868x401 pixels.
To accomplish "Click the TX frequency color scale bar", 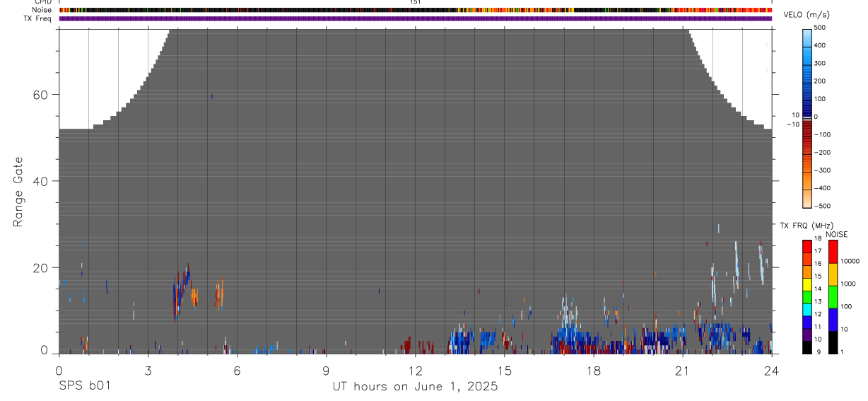I will pyautogui.click(x=807, y=297).
